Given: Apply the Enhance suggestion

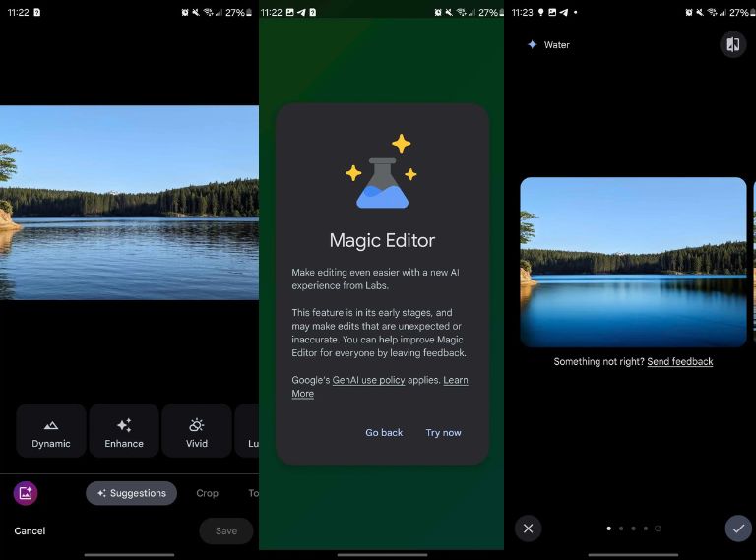Looking at the screenshot, I should tap(124, 431).
